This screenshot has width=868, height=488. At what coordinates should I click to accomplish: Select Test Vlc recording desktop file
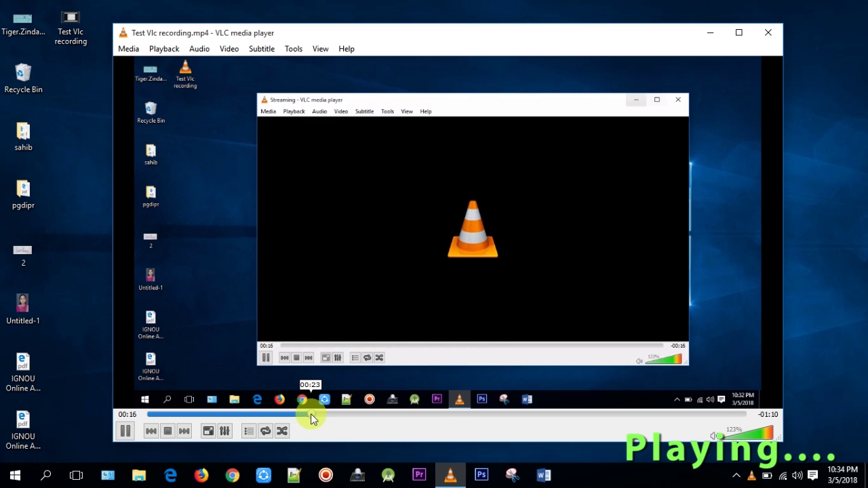click(x=71, y=28)
